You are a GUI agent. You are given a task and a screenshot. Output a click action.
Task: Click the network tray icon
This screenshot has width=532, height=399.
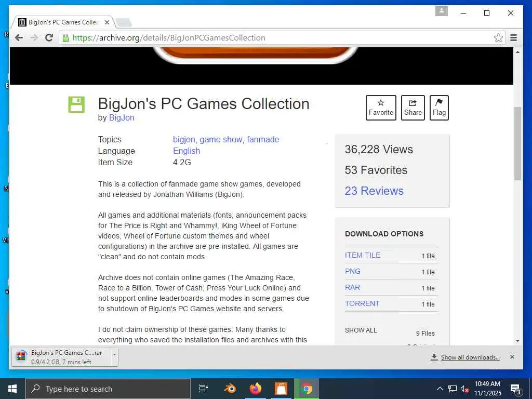[453, 389]
